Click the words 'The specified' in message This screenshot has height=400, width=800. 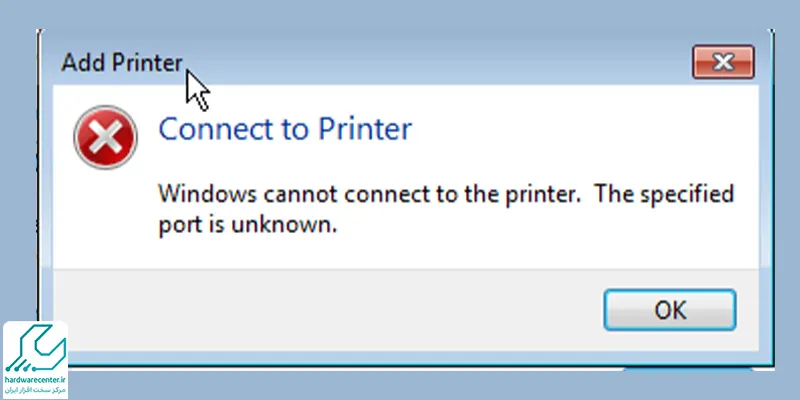click(x=664, y=195)
